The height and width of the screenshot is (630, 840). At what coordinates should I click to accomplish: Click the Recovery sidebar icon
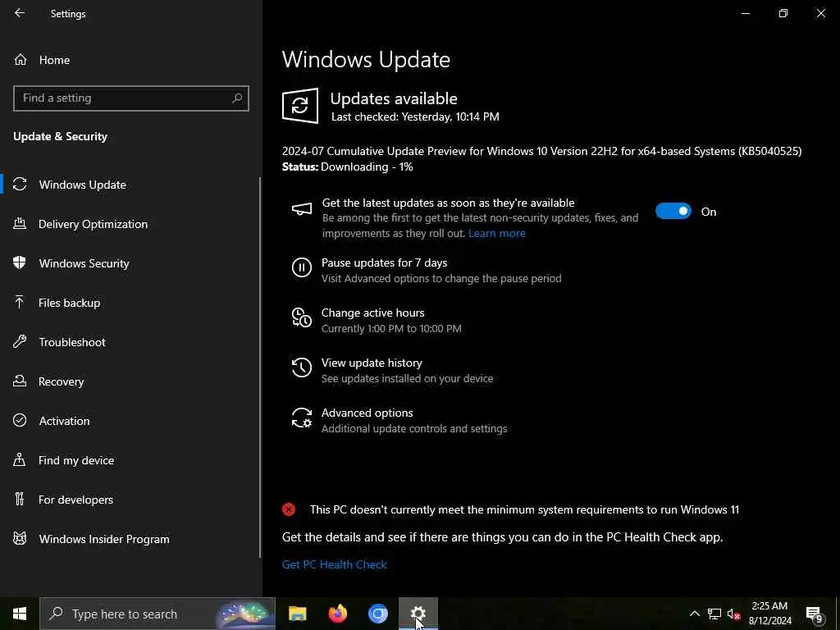tap(20, 381)
